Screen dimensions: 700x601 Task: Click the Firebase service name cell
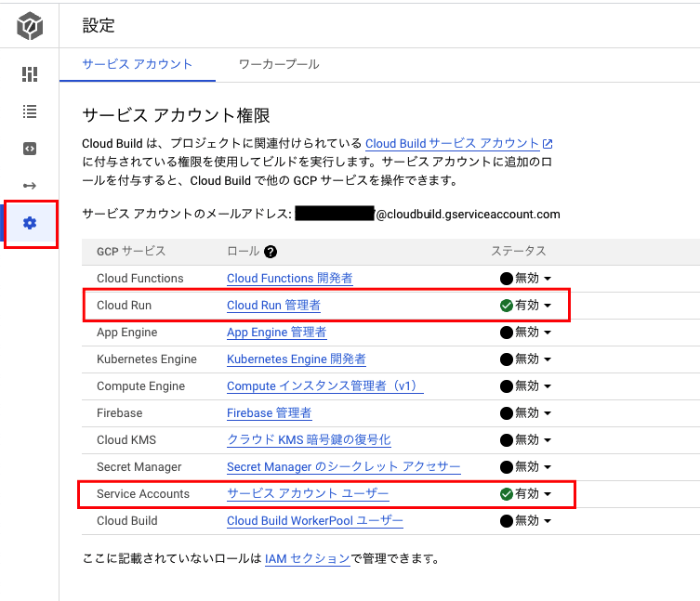(120, 413)
